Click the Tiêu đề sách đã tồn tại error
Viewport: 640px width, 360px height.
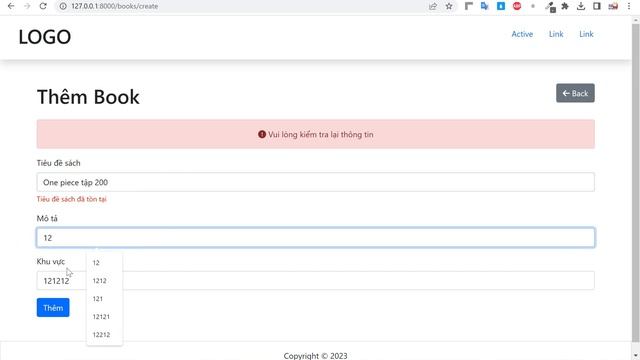coord(71,199)
